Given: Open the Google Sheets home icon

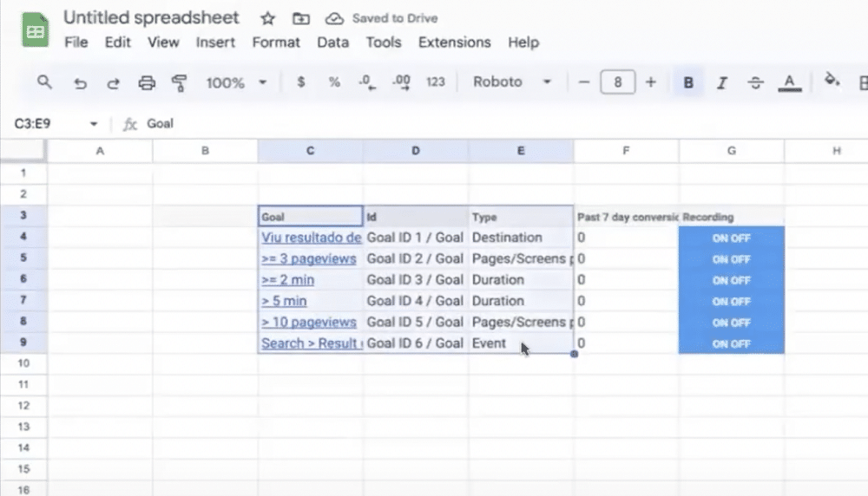Looking at the screenshot, I should point(35,29).
